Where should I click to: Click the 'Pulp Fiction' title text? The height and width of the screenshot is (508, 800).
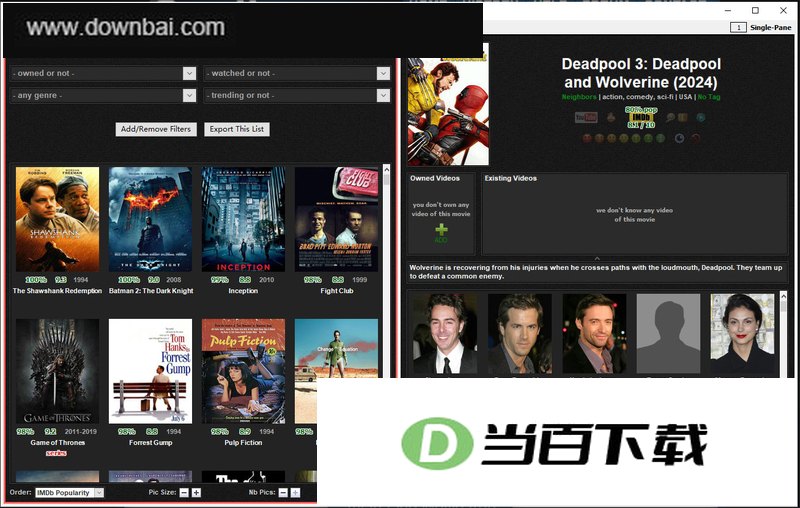click(x=243, y=443)
